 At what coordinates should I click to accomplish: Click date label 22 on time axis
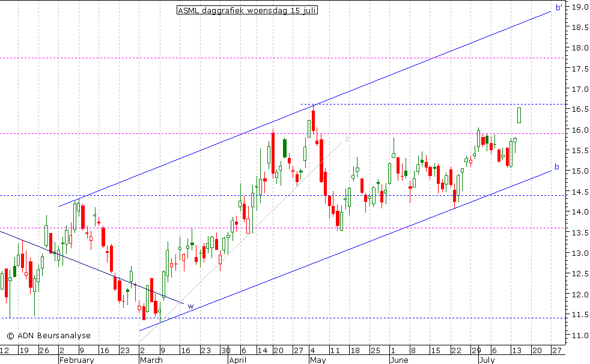pos(457,350)
